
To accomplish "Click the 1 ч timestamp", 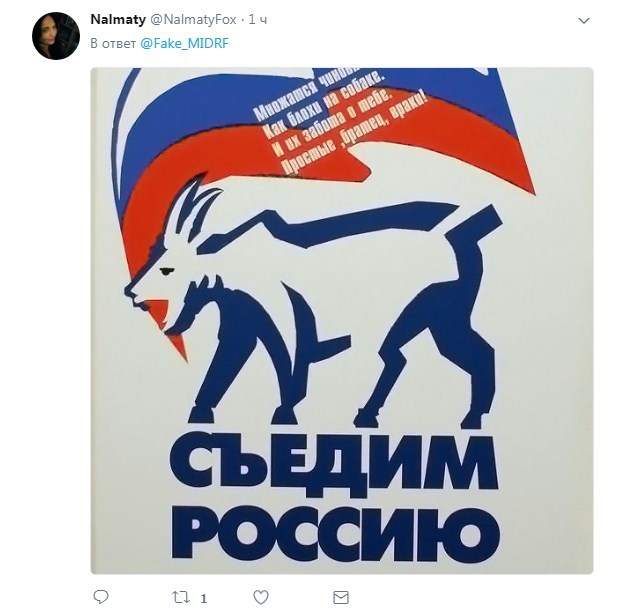I will coord(257,19).
